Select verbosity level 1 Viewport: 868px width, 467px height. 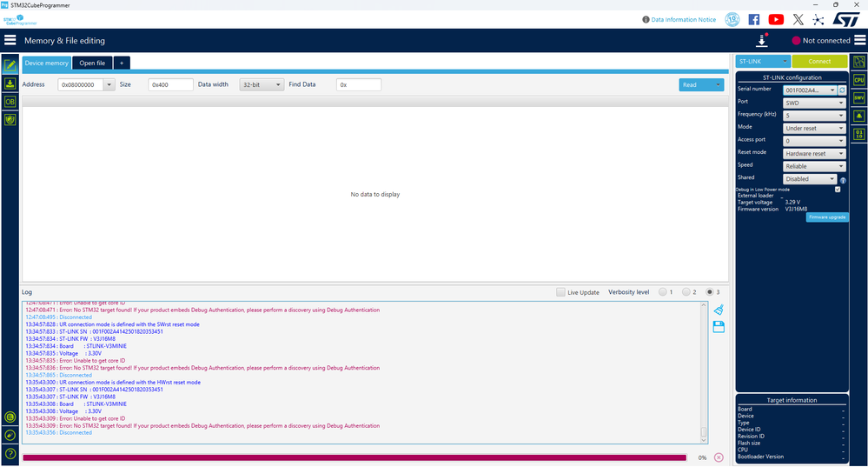pyautogui.click(x=663, y=292)
